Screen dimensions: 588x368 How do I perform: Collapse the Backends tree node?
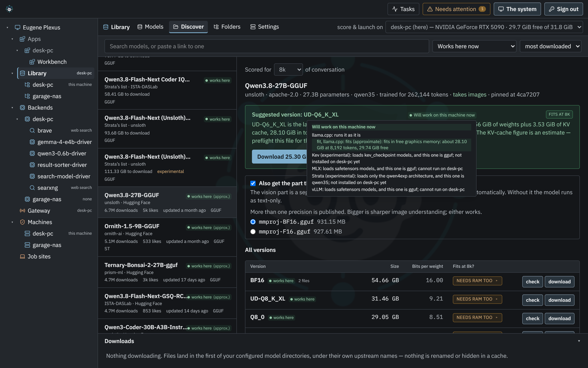point(12,108)
